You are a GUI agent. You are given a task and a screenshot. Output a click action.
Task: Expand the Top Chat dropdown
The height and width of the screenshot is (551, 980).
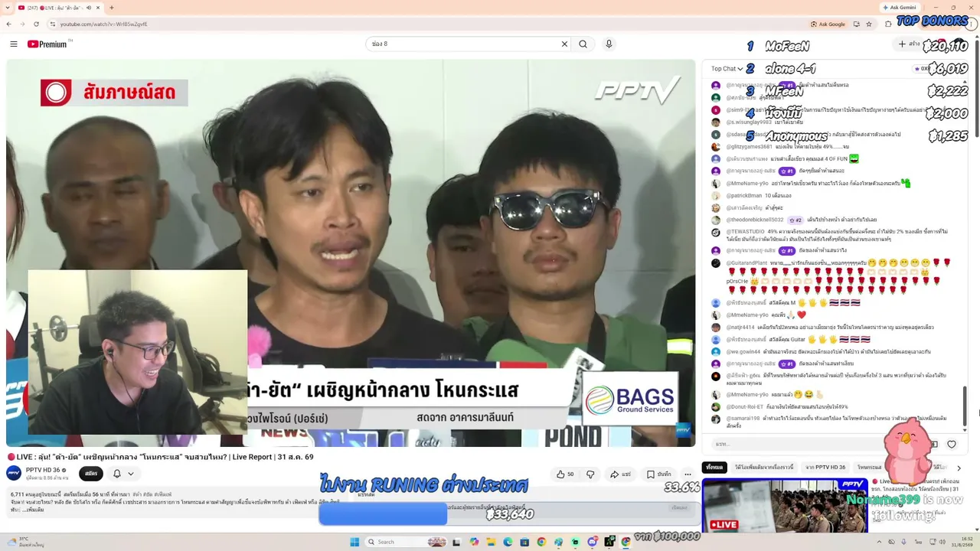coord(727,69)
